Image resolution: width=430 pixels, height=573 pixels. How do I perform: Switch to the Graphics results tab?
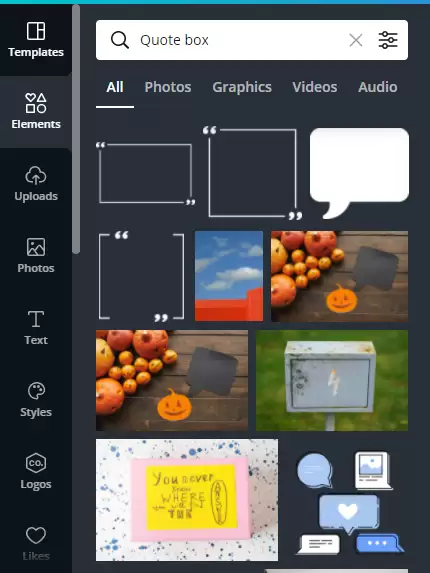(x=242, y=87)
